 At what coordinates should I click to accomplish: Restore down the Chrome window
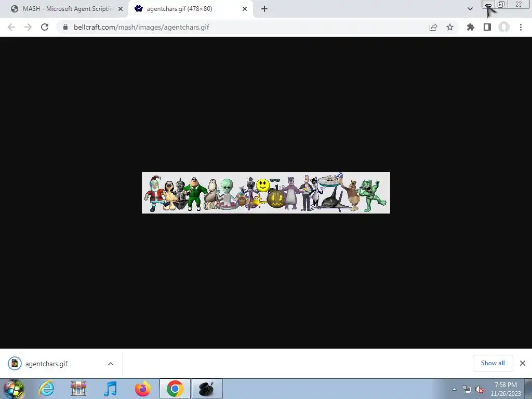click(x=501, y=4)
